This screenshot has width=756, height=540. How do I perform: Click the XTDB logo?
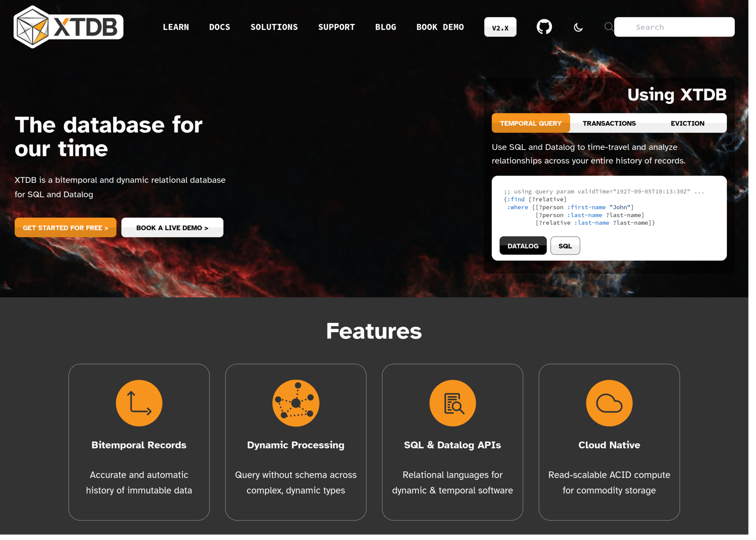[x=68, y=27]
